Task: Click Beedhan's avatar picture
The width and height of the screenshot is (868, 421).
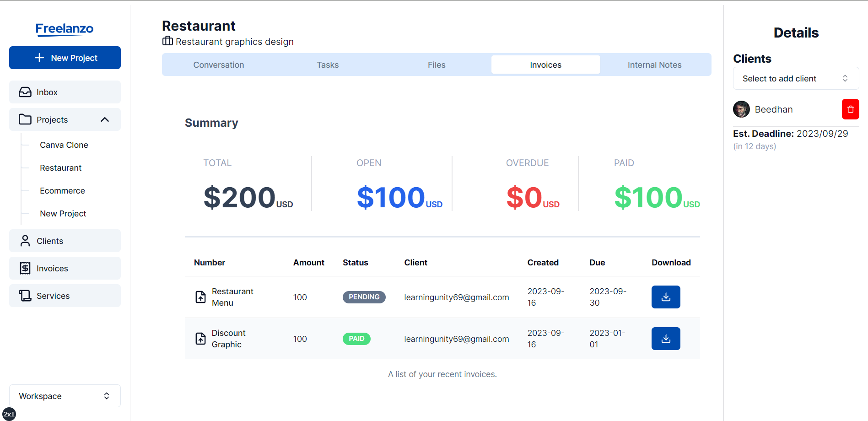Action: pos(741,109)
